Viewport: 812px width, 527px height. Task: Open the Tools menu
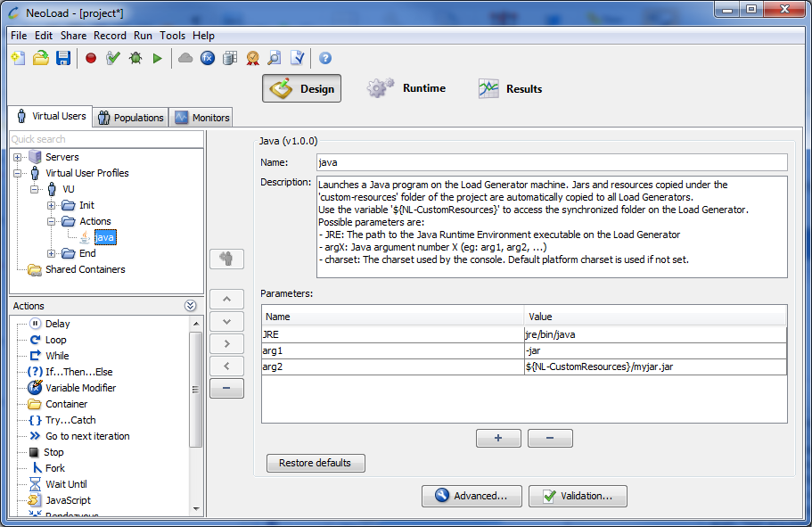click(172, 36)
